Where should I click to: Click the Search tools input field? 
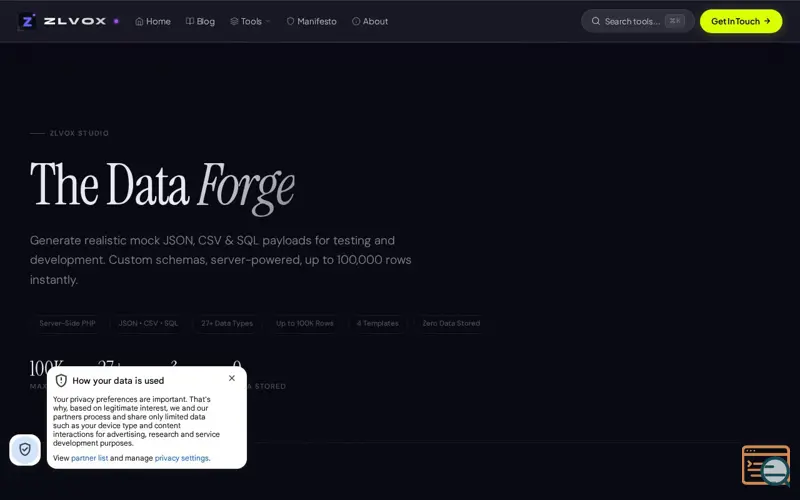pos(637,21)
